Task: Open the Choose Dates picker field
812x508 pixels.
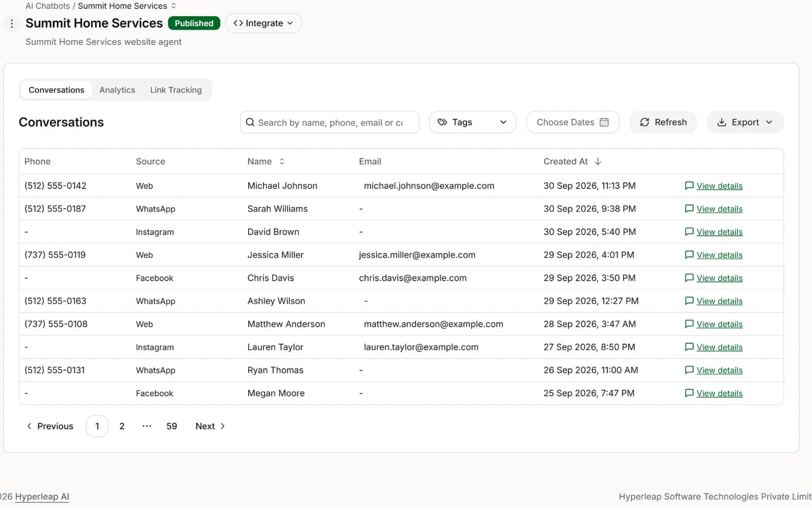Action: 573,122
